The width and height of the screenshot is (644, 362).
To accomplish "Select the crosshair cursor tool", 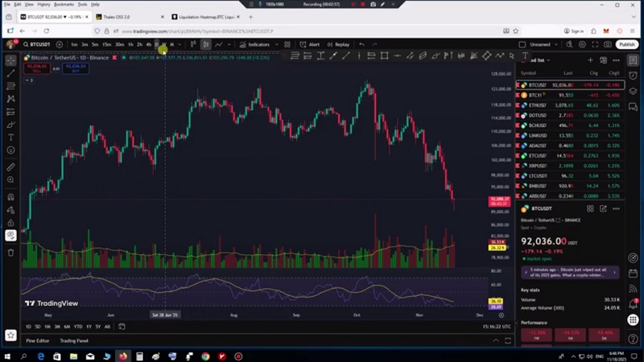I will pos(10,60).
